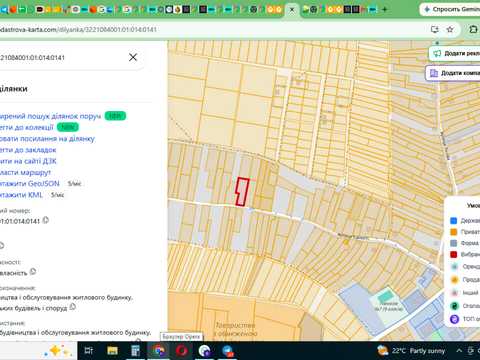Click the copy-parcel-link option
Screen dimensions: 480x360
47,139
